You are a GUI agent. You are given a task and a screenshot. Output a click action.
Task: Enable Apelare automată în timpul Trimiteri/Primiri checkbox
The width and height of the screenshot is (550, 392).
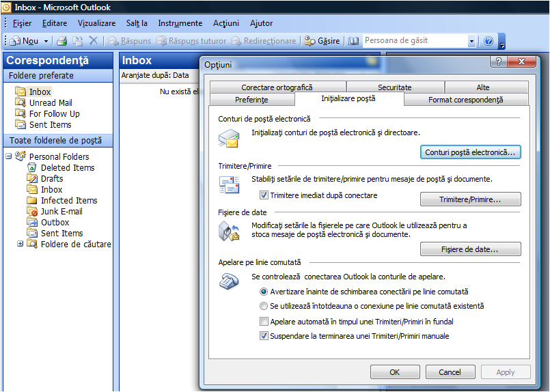tap(264, 321)
